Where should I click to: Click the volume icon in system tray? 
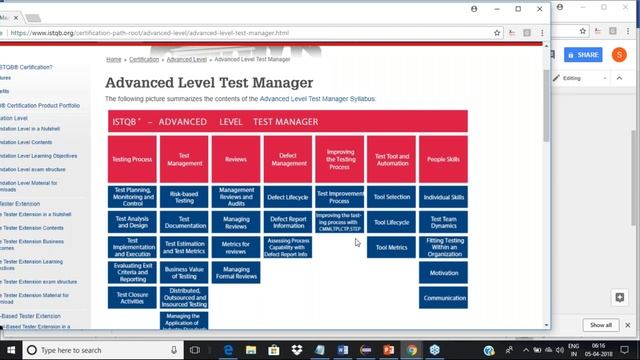pyautogui.click(x=560, y=350)
